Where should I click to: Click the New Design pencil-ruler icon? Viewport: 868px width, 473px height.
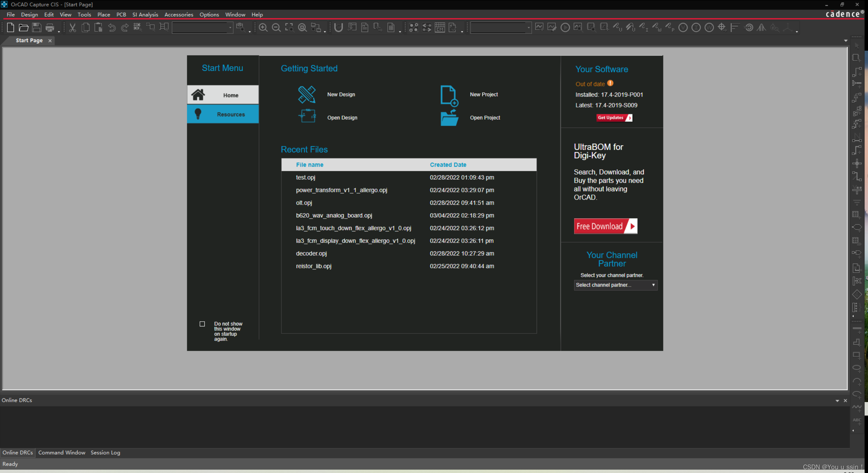pos(307,95)
